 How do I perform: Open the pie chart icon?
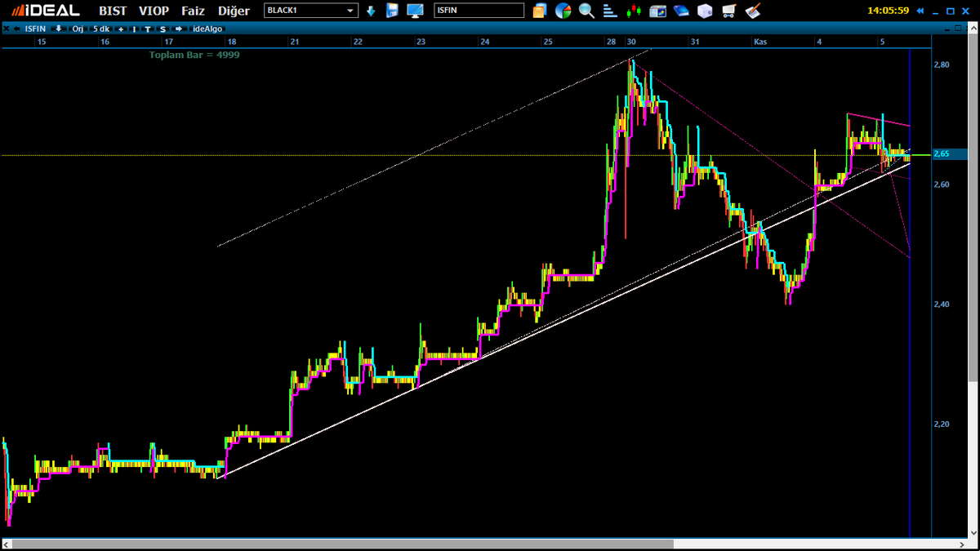[x=563, y=11]
